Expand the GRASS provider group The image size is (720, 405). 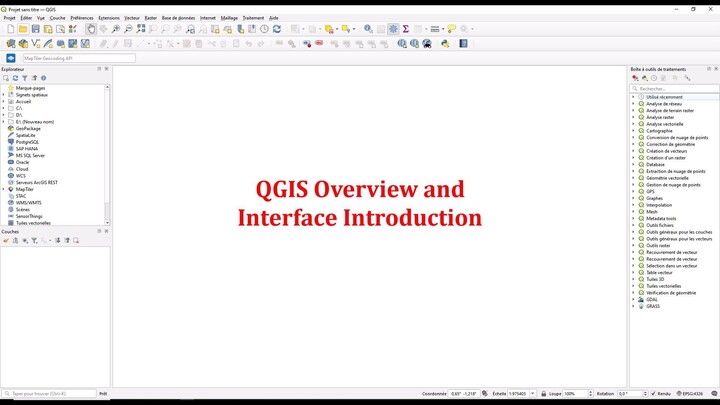(633, 306)
